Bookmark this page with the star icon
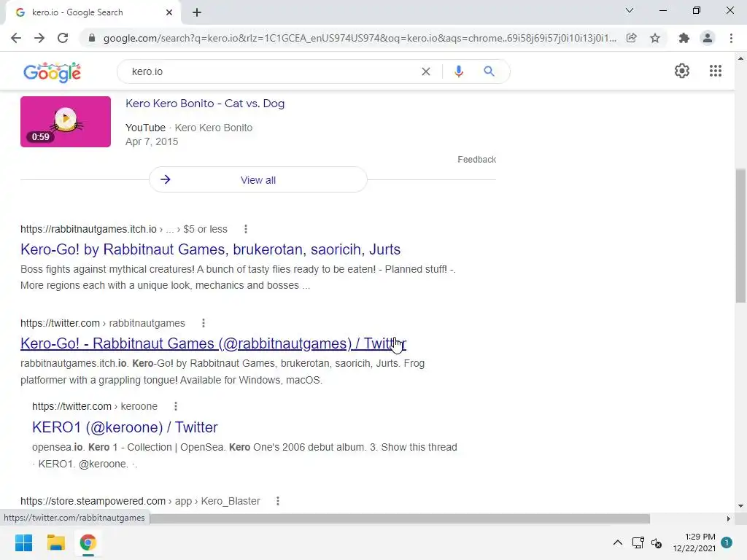Viewport: 747px width, 560px height. pyautogui.click(x=655, y=38)
